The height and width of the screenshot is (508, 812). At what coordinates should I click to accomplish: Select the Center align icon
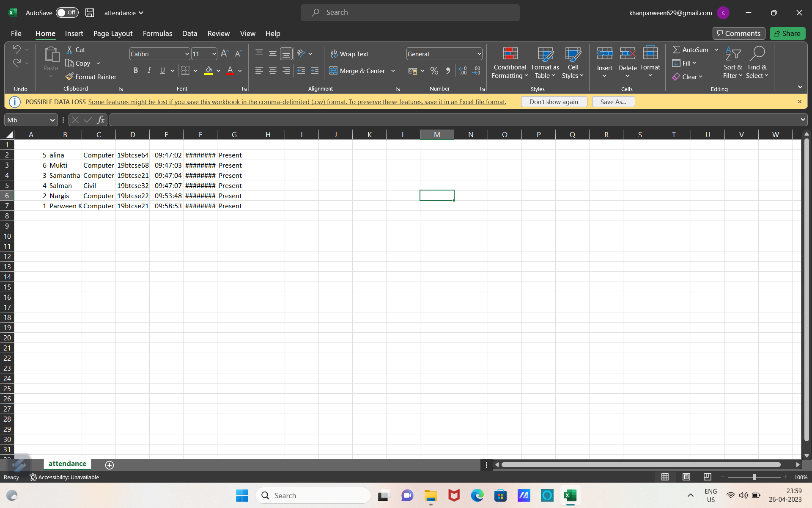[273, 71]
